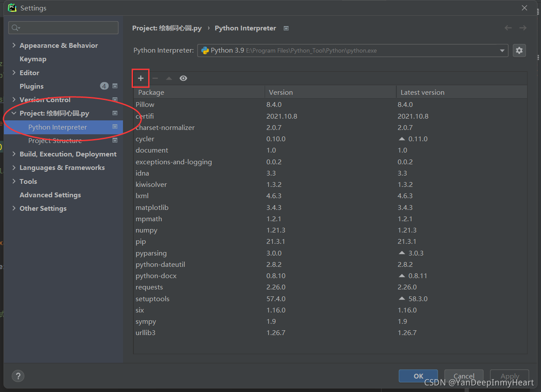Click the OK button

click(418, 376)
